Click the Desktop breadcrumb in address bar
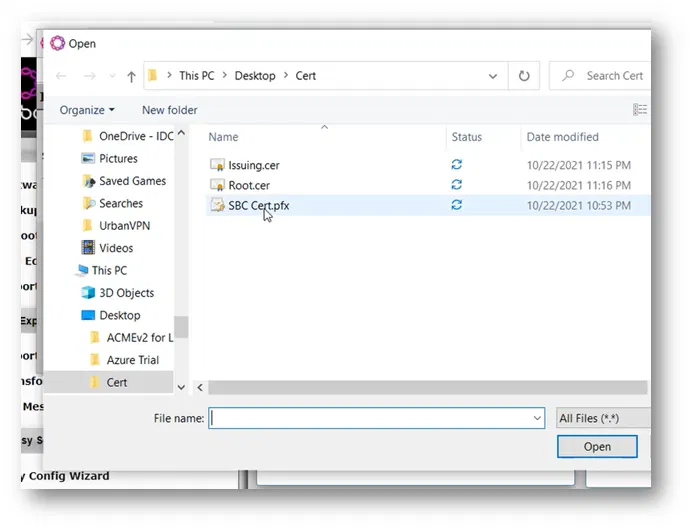This screenshot has height=531, width=693. click(255, 76)
